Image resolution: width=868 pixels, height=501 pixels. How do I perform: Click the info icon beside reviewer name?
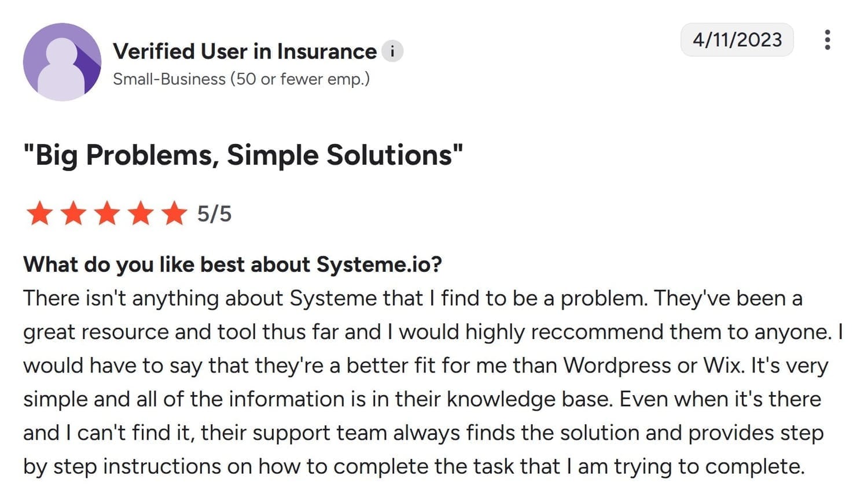[392, 51]
